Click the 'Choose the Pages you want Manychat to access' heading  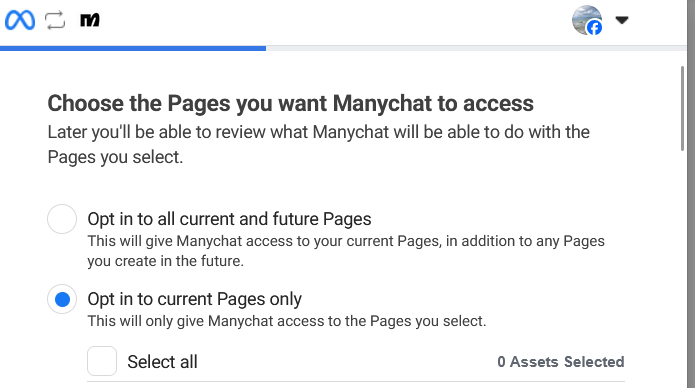290,103
